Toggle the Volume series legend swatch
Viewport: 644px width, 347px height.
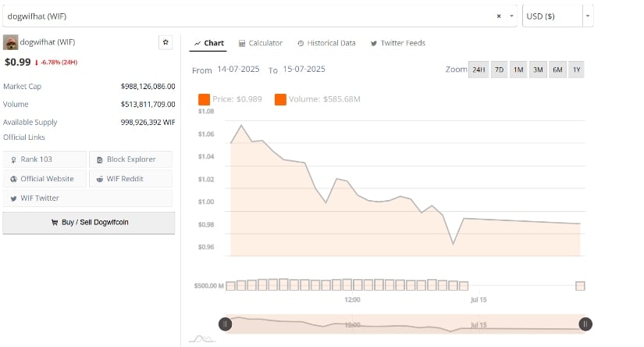(x=280, y=99)
